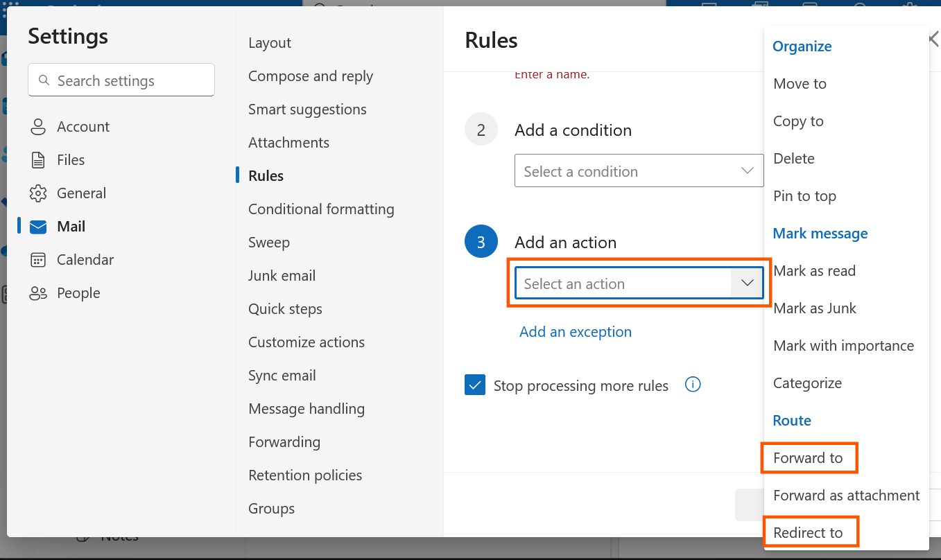Open Quick steps settings
The height and width of the screenshot is (560, 941).
point(285,309)
